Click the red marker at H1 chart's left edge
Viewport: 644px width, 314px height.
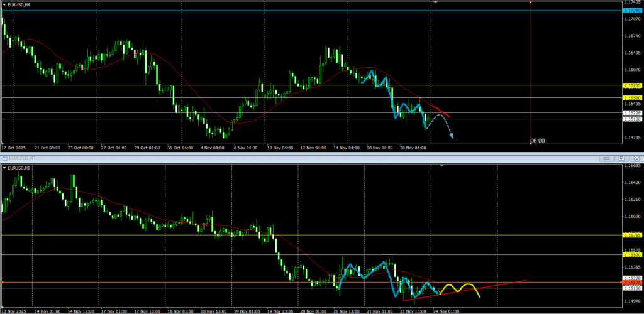click(3, 283)
